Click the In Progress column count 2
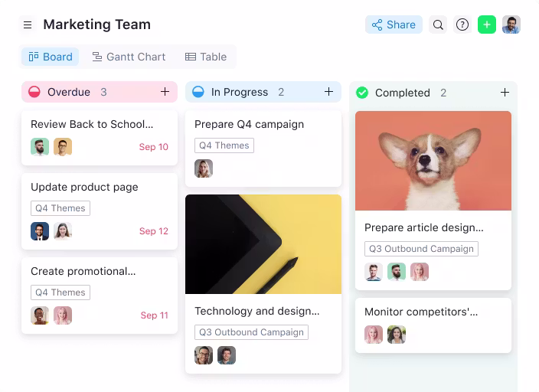539x392 pixels. point(281,92)
